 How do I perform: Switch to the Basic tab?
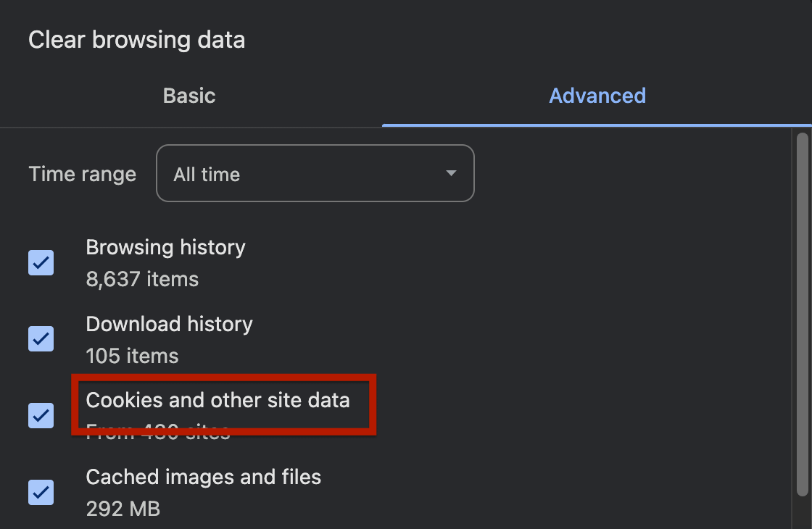pyautogui.click(x=189, y=95)
